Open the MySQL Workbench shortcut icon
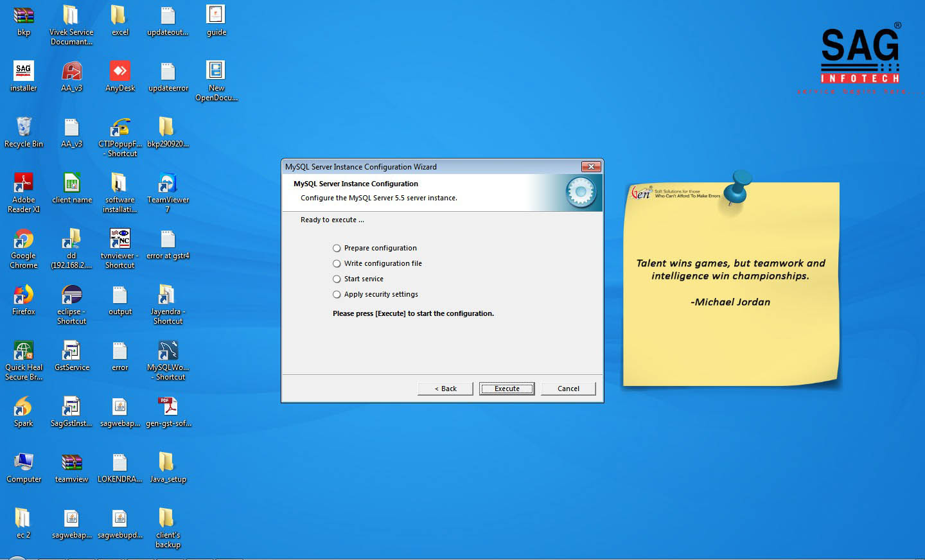The height and width of the screenshot is (560, 925). [x=168, y=351]
